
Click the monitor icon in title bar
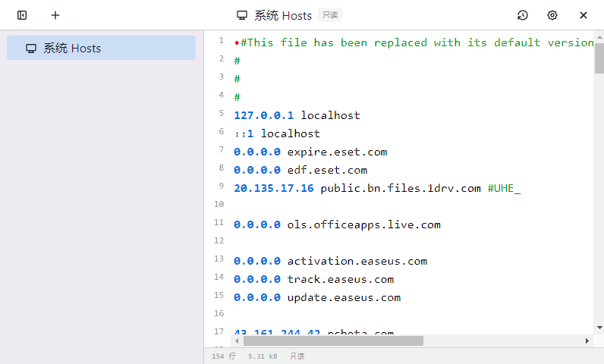(242, 15)
